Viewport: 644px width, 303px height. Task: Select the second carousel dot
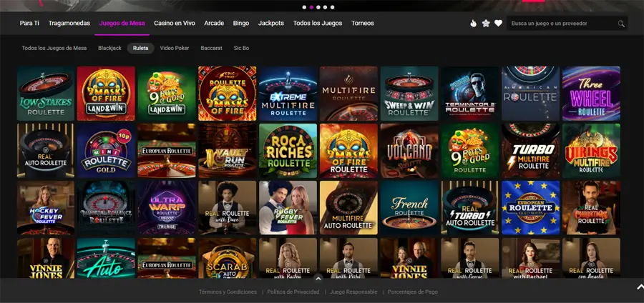point(311,7)
